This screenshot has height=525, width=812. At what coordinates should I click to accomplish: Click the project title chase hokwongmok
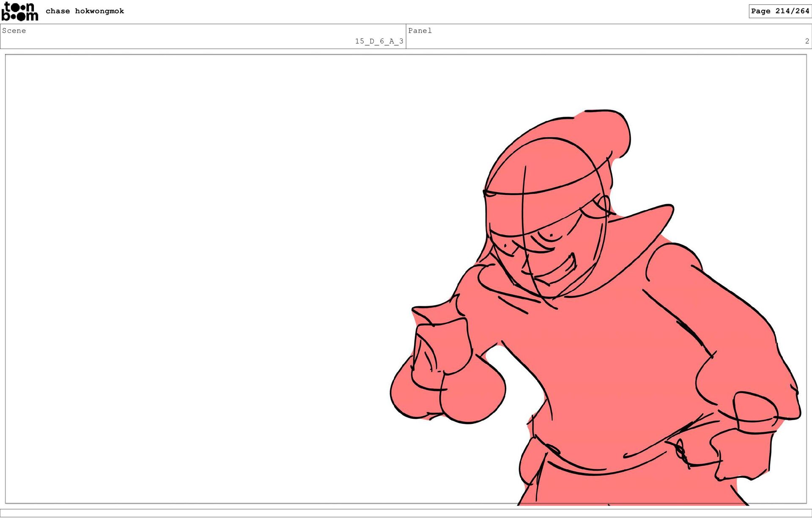(85, 11)
